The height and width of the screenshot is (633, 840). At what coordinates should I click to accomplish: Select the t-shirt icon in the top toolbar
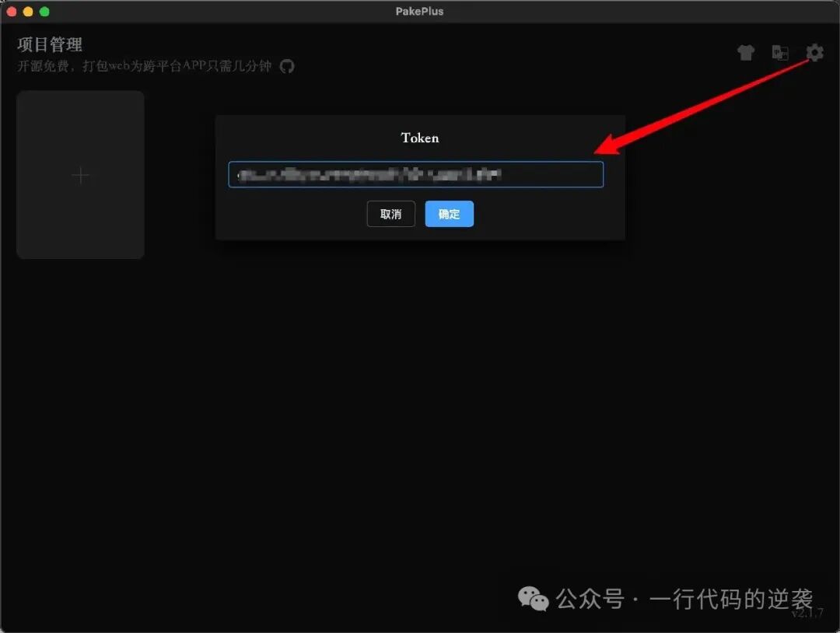pyautogui.click(x=746, y=53)
